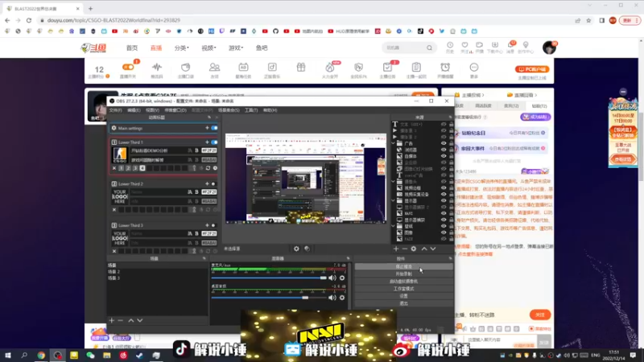The height and width of the screenshot is (362, 644).
Task: Click clock timer icon in Lower Third 1
Action: pos(215,168)
